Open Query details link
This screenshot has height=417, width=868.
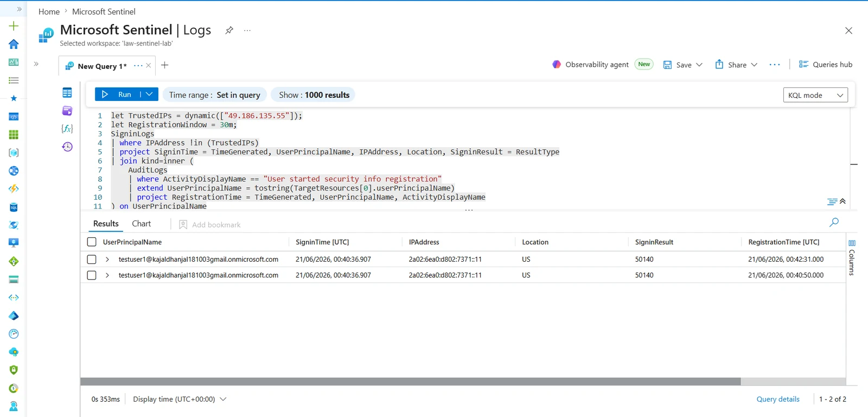click(778, 399)
